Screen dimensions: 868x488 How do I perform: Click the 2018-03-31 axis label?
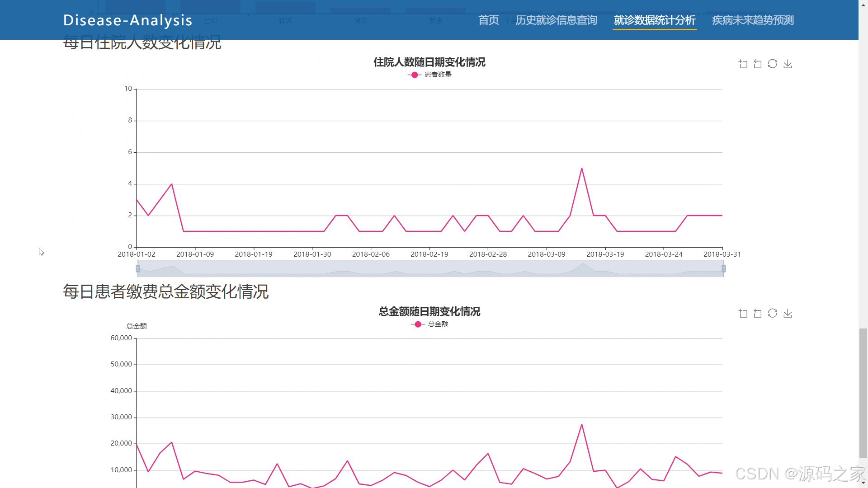[722, 254]
